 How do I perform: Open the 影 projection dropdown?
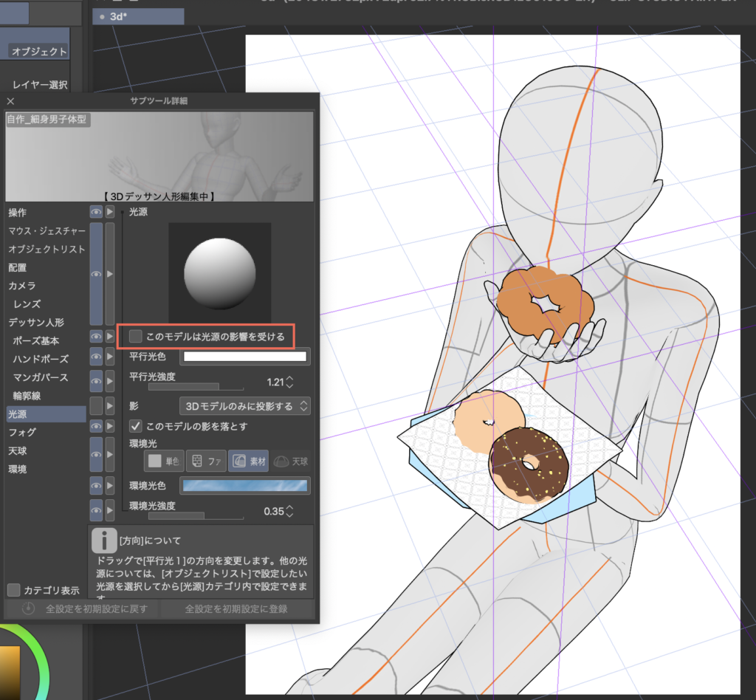244,406
